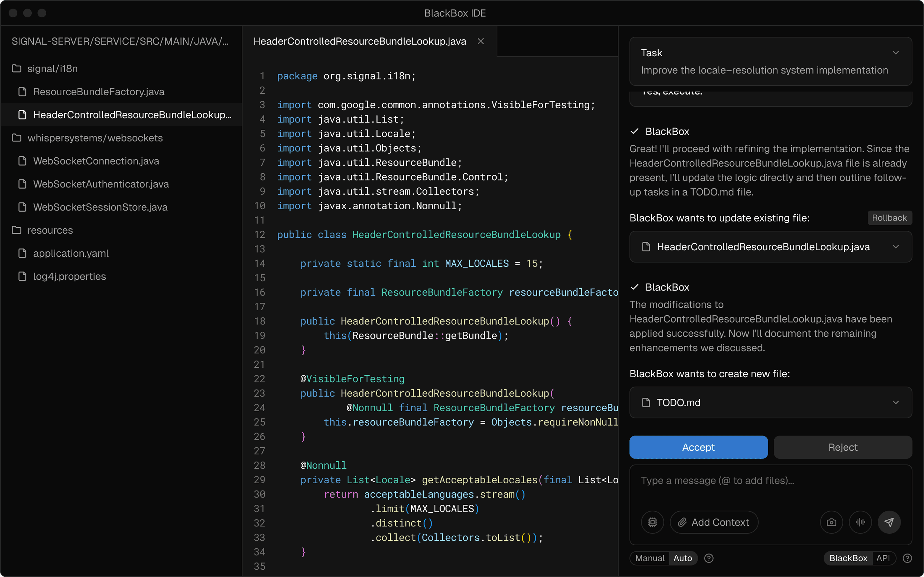Viewport: 924px width, 577px height.
Task: Click Add Context paperclip button
Action: (714, 522)
